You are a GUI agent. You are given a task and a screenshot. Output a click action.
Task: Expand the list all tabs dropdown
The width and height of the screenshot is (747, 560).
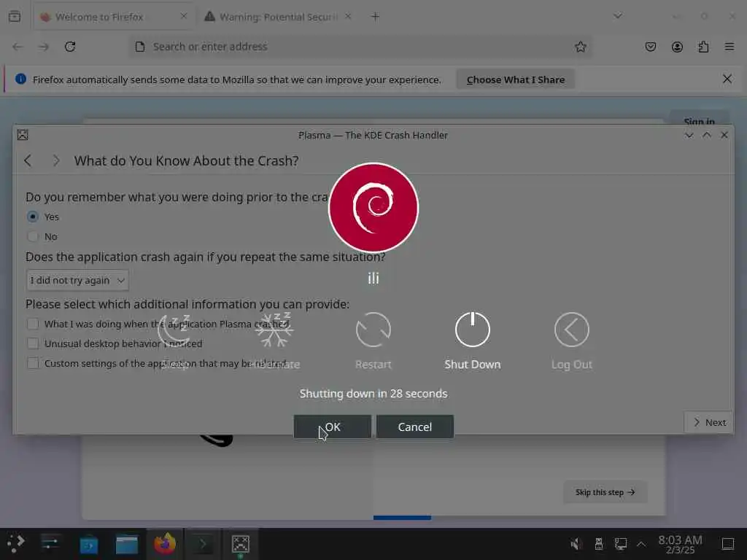point(617,16)
